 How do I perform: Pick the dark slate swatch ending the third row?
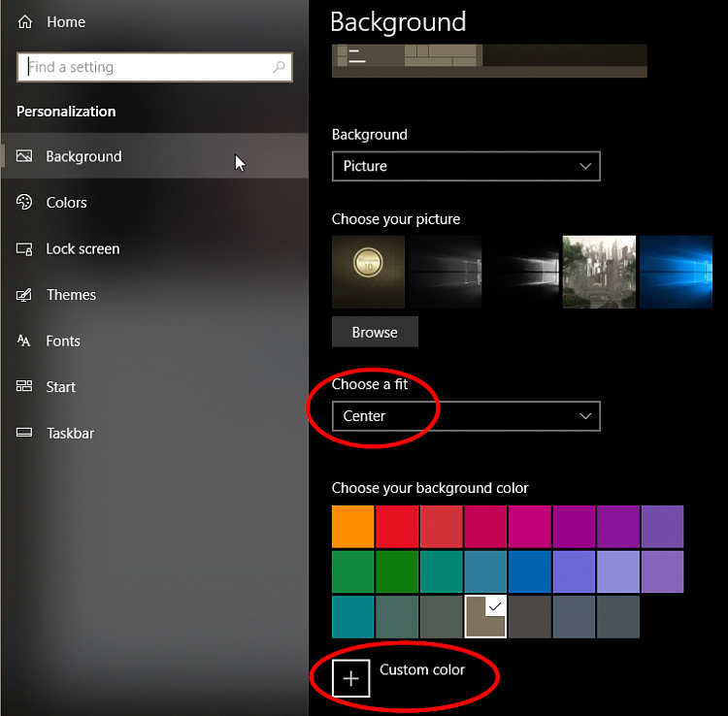point(618,617)
